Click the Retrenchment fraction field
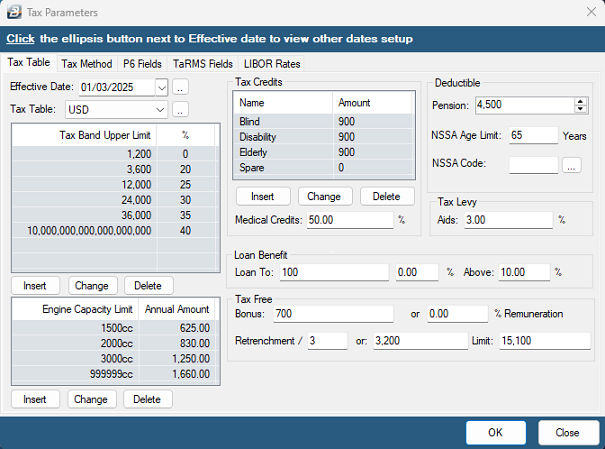The width and height of the screenshot is (605, 449). click(327, 341)
